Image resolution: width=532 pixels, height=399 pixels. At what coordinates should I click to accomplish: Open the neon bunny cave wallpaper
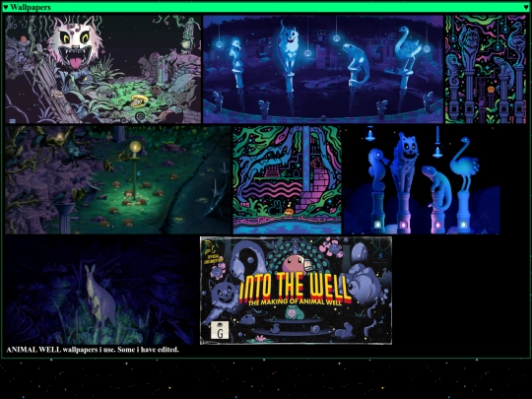(287, 180)
